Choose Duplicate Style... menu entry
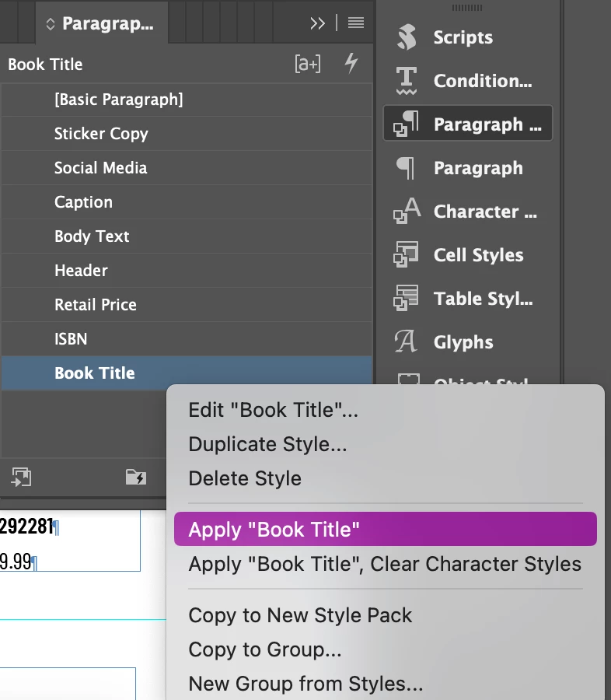The image size is (611, 700). (385, 444)
